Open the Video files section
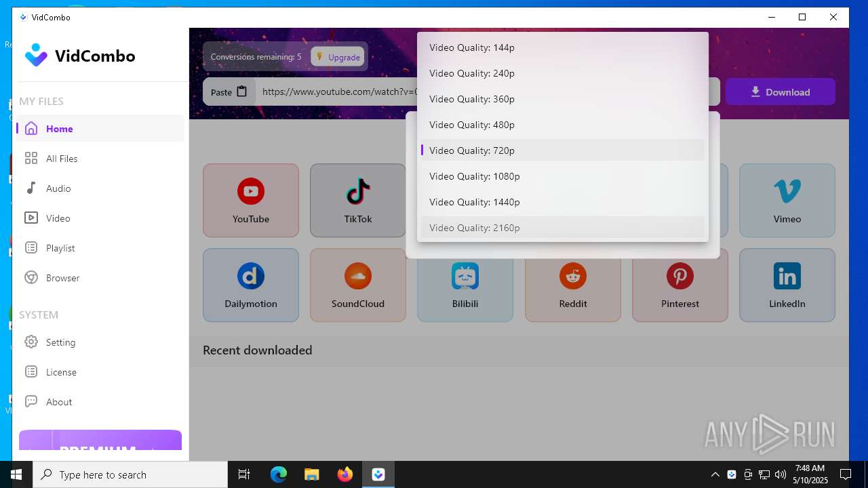This screenshot has width=868, height=488. click(102, 218)
